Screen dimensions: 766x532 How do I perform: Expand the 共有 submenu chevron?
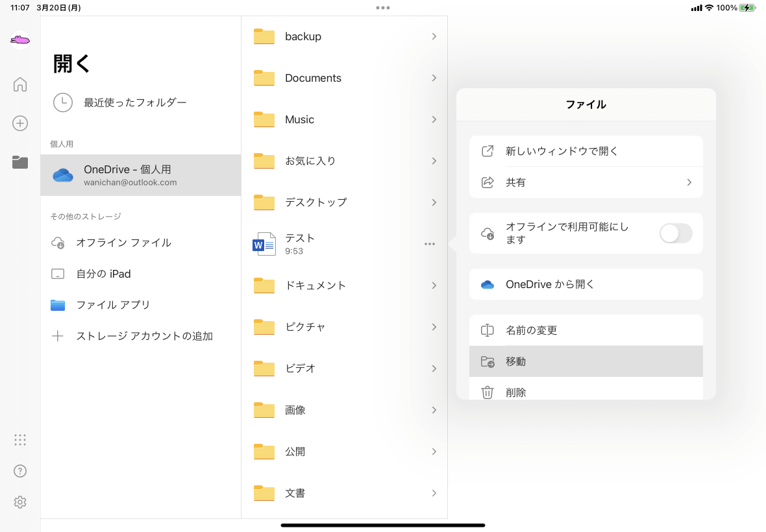point(689,182)
